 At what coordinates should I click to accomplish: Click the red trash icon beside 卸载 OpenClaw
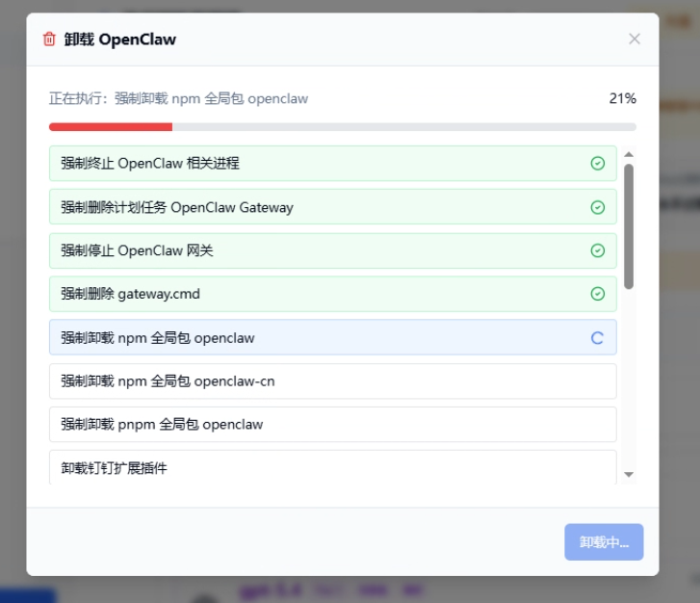point(49,39)
